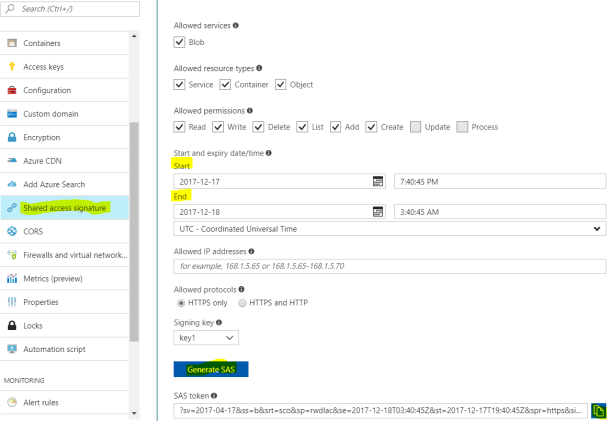Open Properties in the sidebar menu
Screen dimensions: 611x421
coord(65,302)
